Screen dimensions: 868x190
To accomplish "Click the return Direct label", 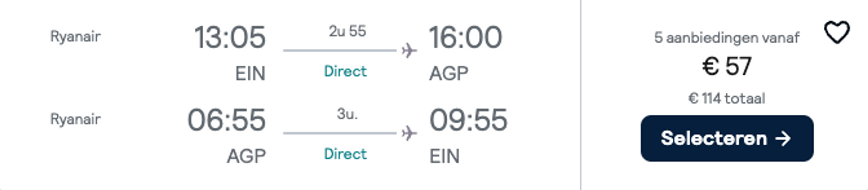I will pos(345,154).
